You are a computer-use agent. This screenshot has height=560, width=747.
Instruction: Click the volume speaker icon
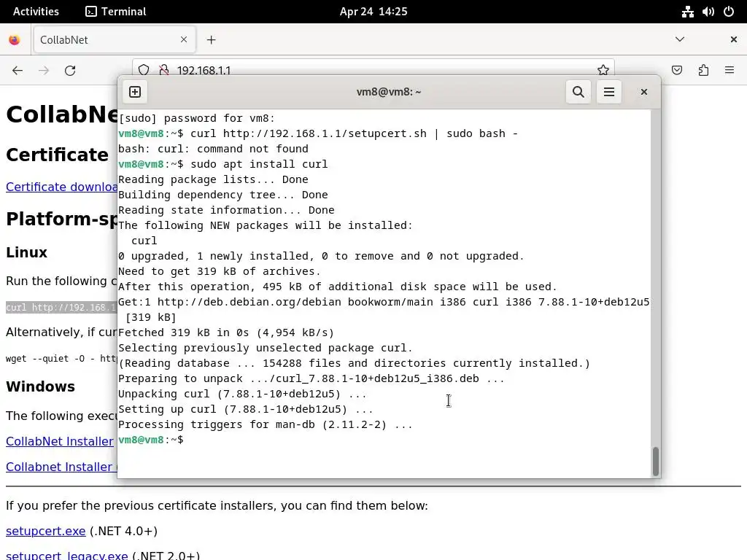coord(708,12)
